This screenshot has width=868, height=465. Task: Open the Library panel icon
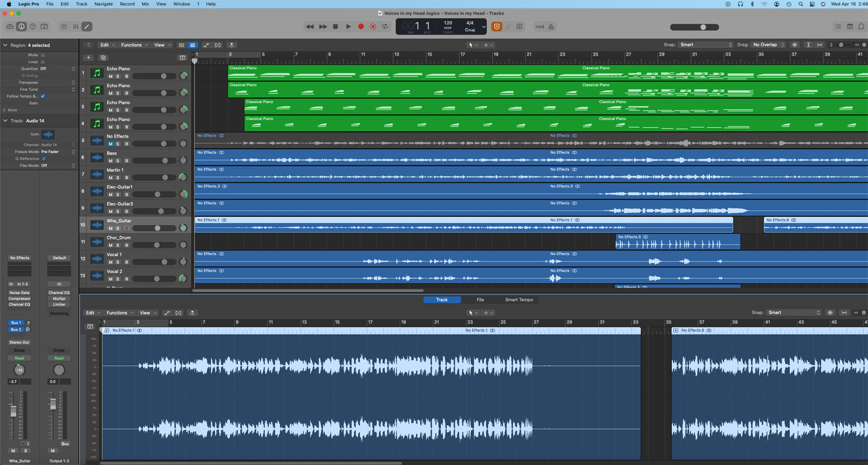10,27
